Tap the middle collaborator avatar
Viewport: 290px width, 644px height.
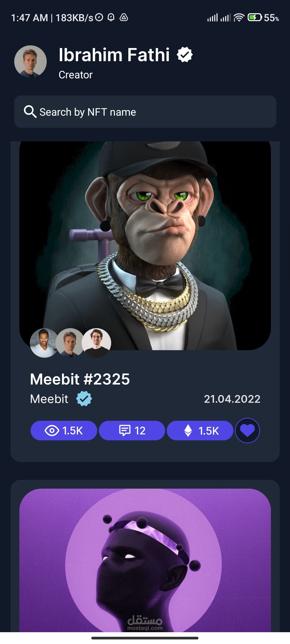[x=70, y=343]
